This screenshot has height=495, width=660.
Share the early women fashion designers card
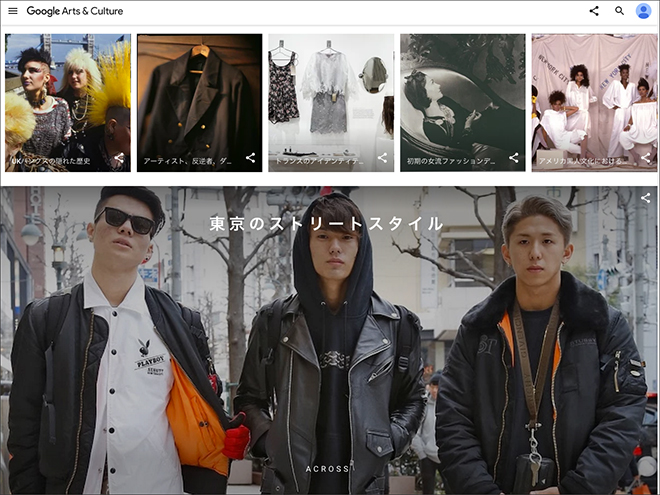514,158
